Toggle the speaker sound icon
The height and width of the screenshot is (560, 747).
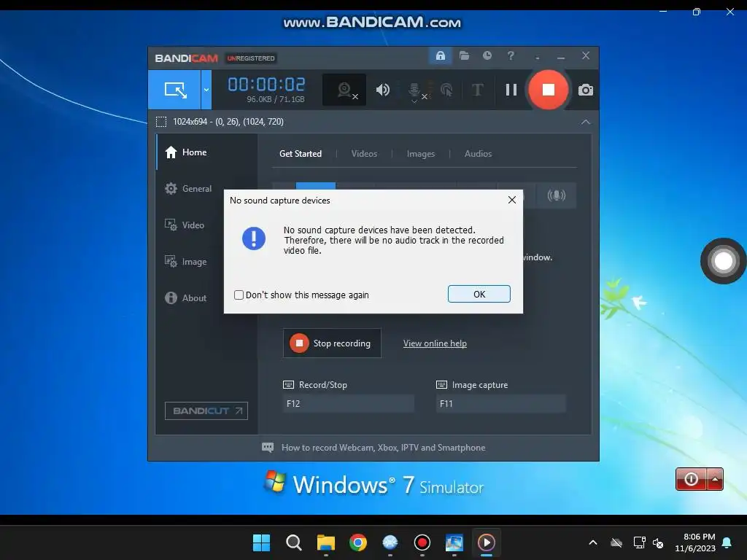click(382, 90)
